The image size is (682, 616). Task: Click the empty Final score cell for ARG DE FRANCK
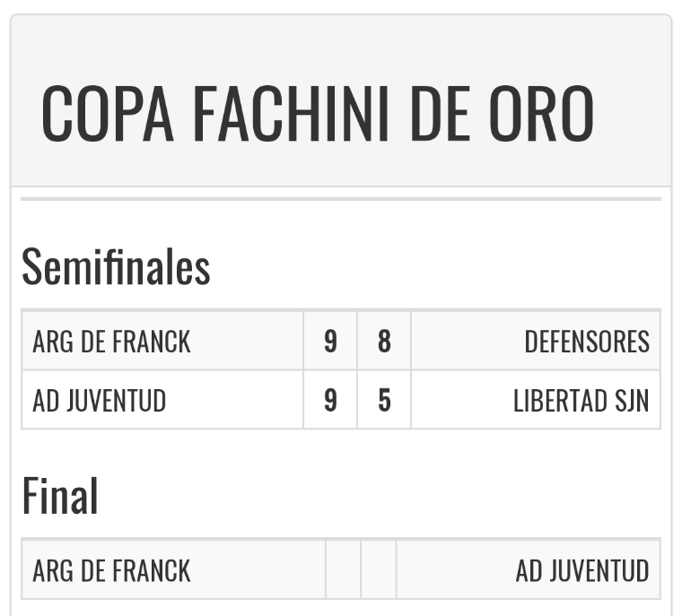click(x=344, y=570)
